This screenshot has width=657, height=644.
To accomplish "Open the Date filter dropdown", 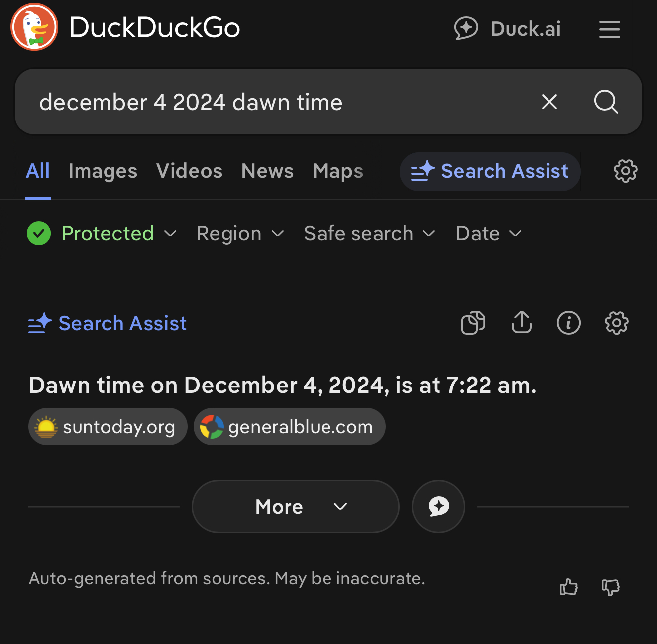I will (489, 233).
